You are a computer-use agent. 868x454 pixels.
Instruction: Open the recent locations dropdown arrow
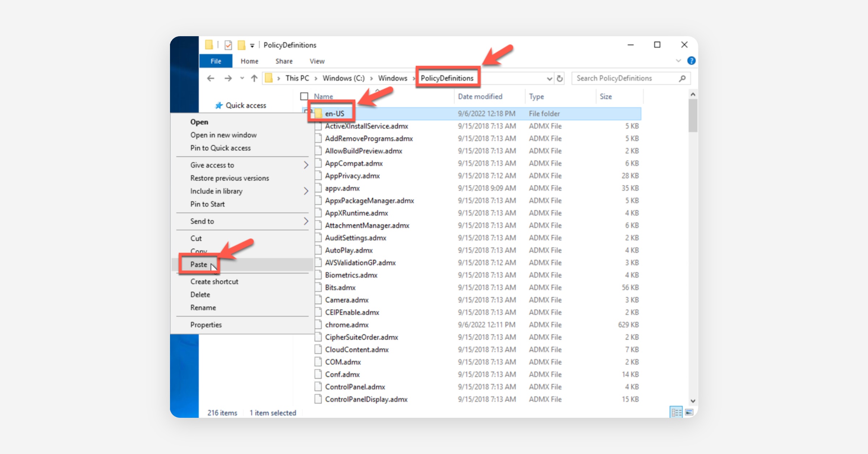pos(242,78)
